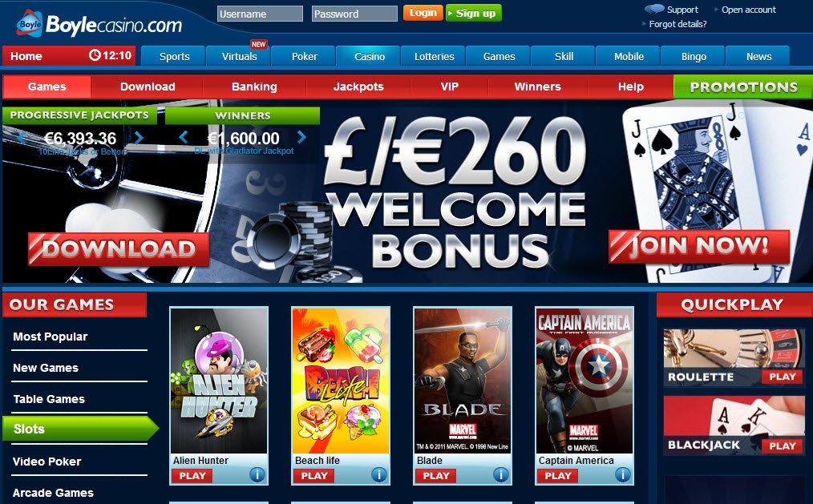Switch to the Poker tab
The image size is (813, 504).
tap(304, 56)
